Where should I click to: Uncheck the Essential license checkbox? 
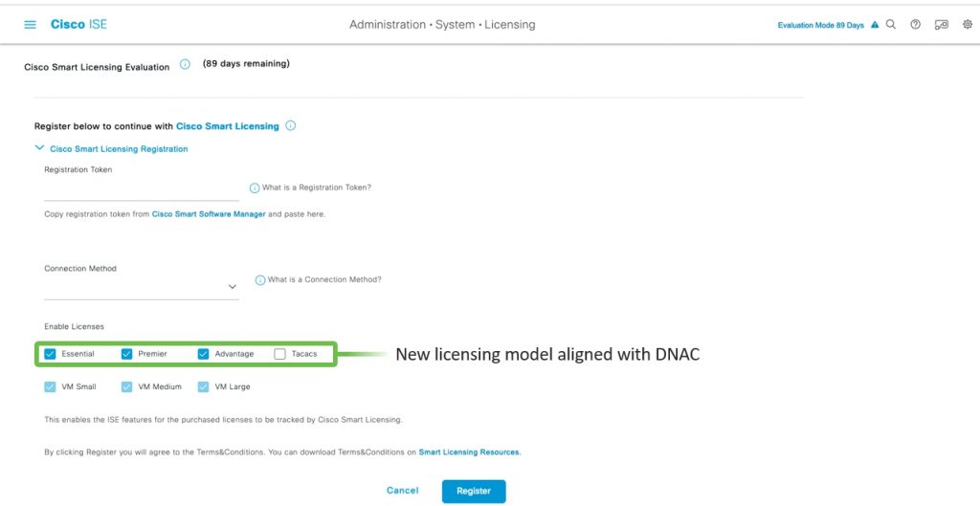click(51, 354)
